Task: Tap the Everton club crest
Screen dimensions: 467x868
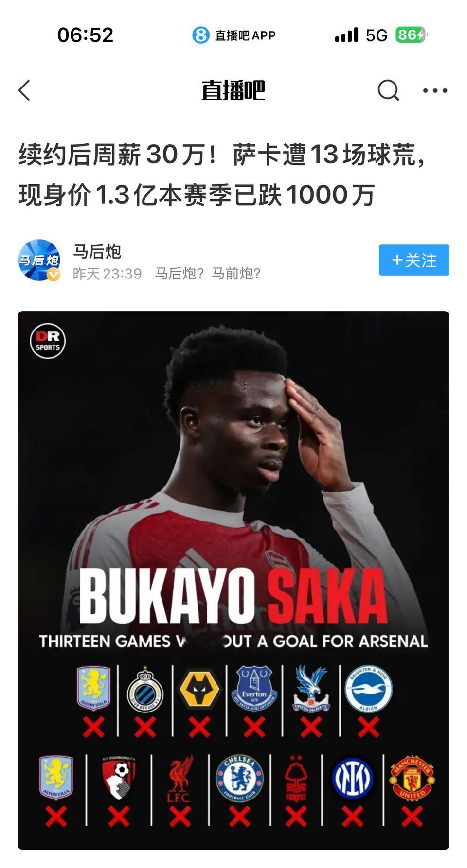Action: (254, 688)
